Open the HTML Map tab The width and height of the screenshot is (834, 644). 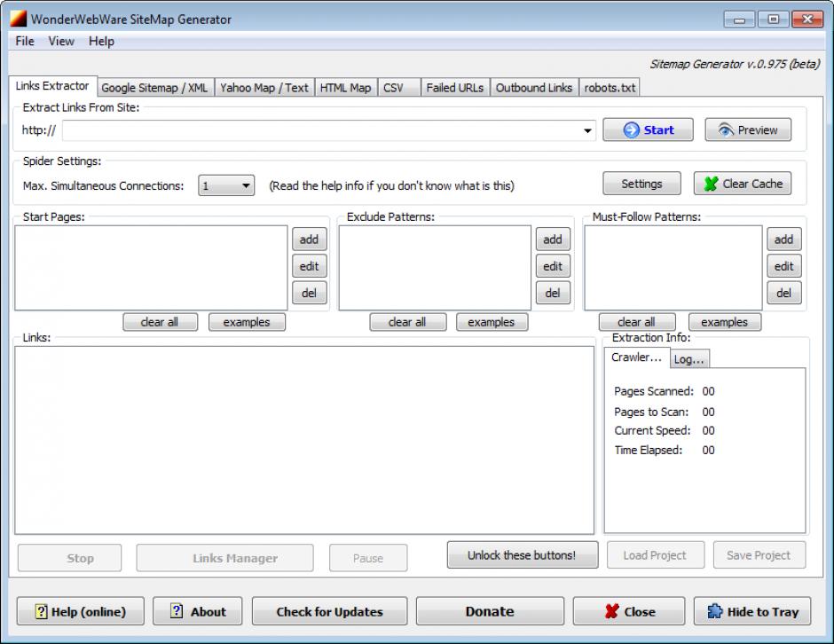point(346,88)
